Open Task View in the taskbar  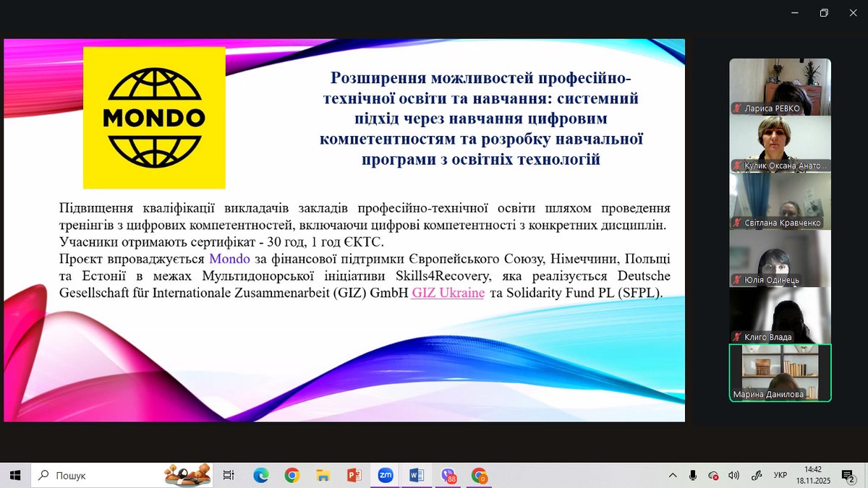(229, 475)
